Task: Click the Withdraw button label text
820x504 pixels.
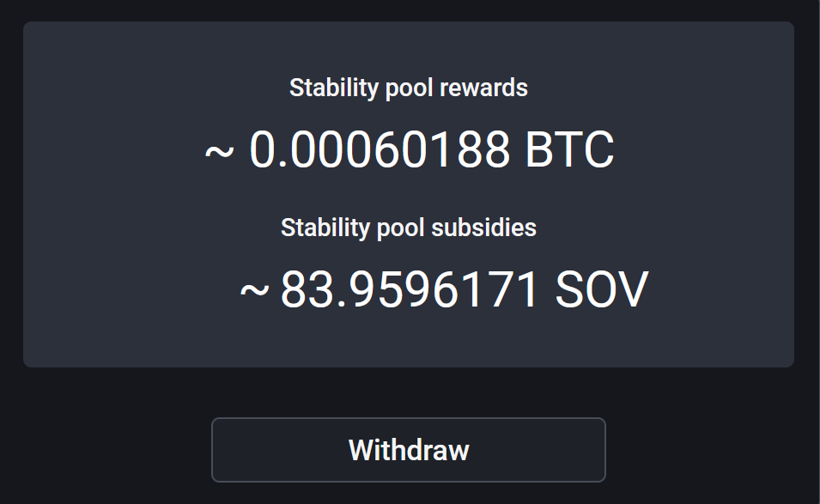Action: click(410, 449)
